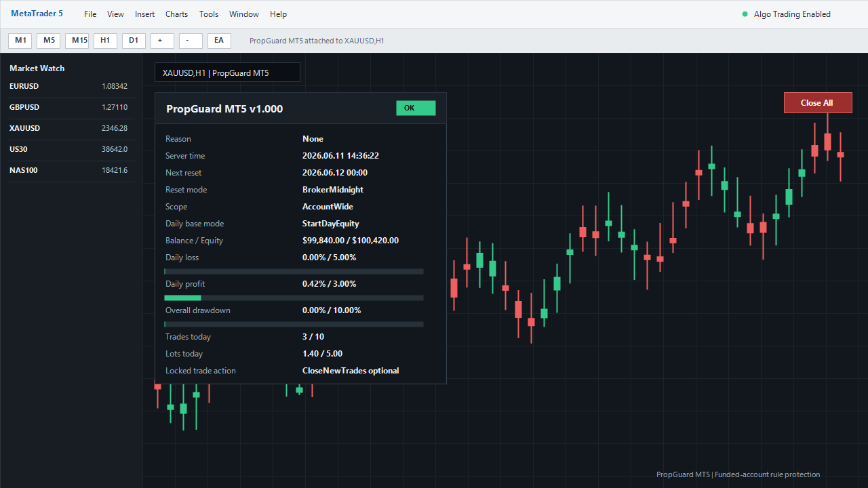Click the lots today value 1.40 / 5.00
This screenshot has height=488, width=868.
[x=322, y=354]
